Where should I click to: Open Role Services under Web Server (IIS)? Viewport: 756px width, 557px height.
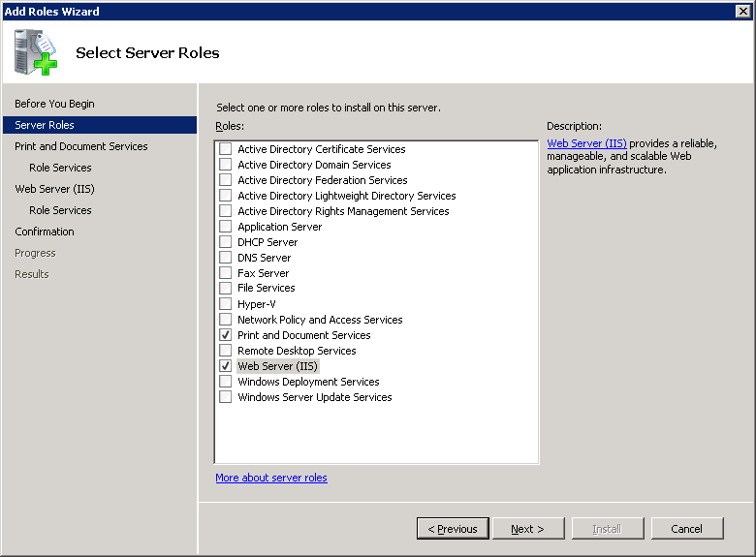coord(60,210)
